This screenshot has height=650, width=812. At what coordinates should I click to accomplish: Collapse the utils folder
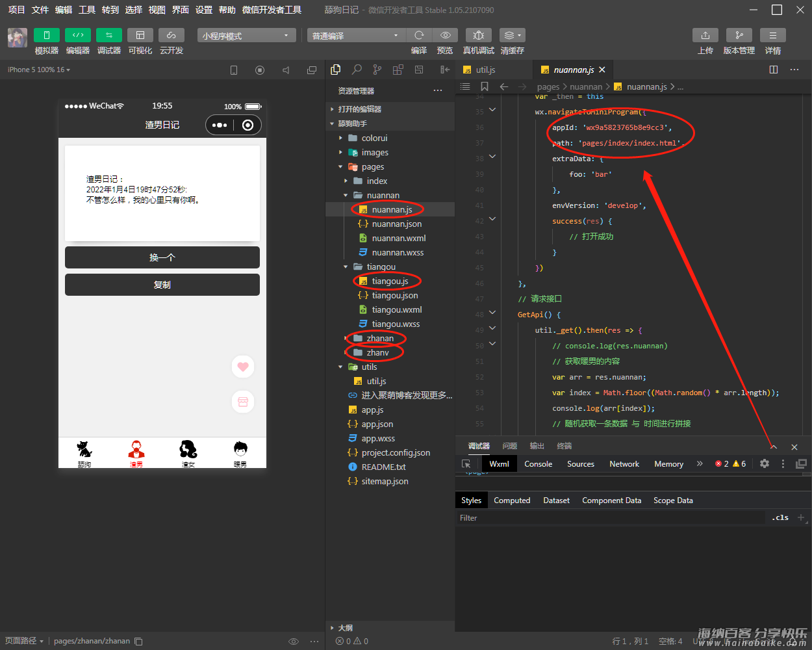[x=390, y=367]
